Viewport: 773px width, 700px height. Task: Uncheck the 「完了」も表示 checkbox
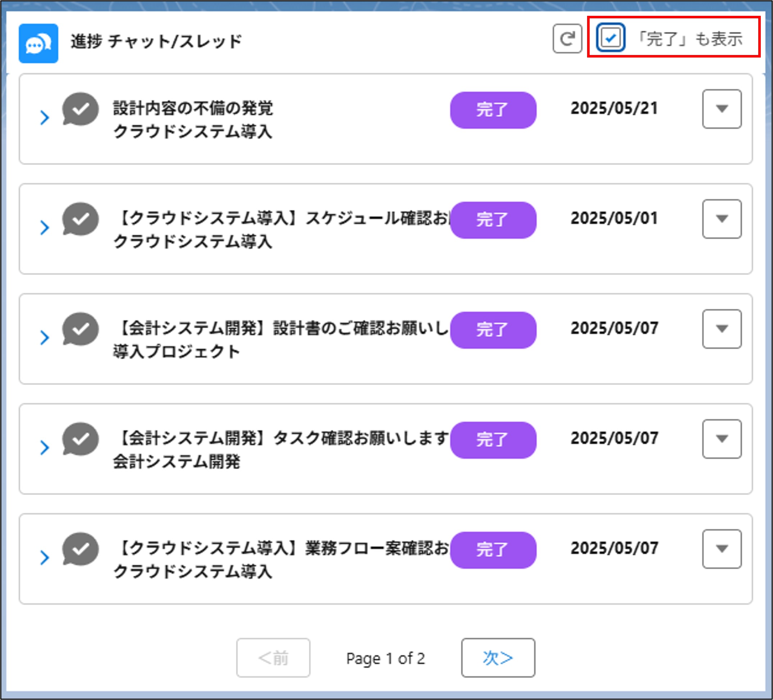(x=610, y=37)
